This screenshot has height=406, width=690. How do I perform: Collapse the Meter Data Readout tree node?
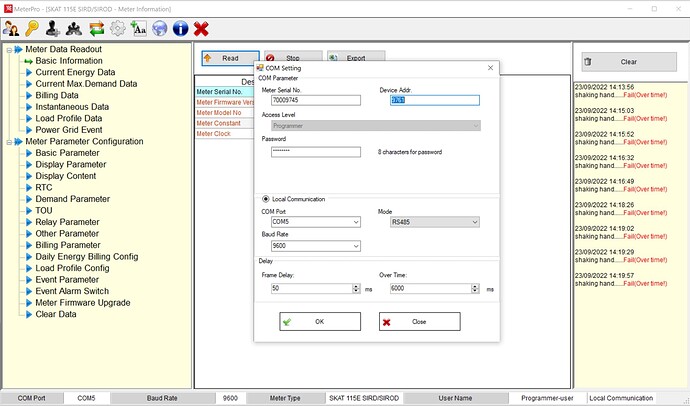[9, 50]
